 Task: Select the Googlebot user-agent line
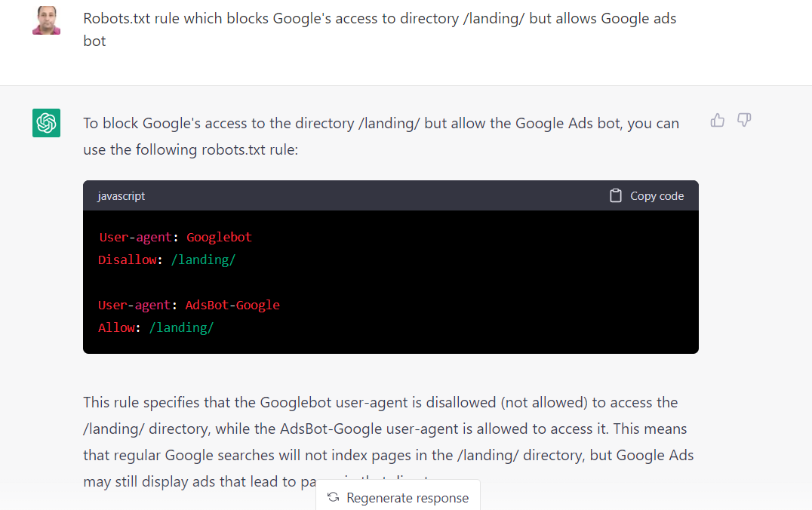[175, 236]
